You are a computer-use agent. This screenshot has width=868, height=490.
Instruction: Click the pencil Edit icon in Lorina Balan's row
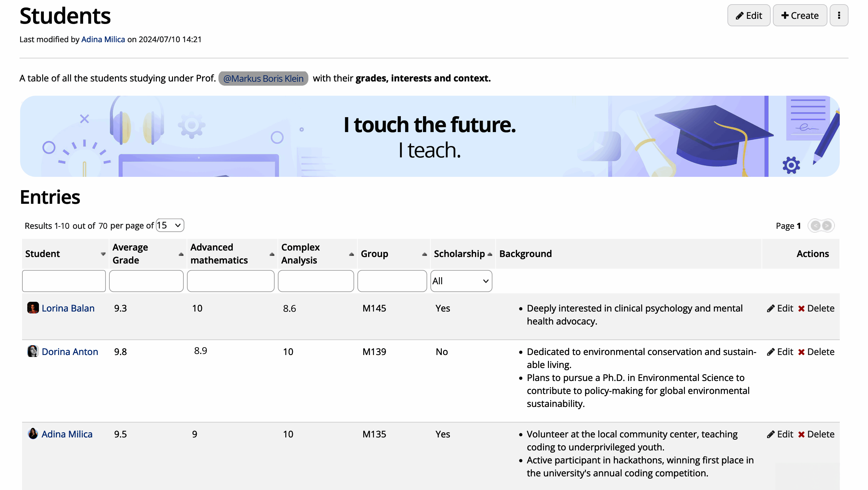(x=770, y=309)
